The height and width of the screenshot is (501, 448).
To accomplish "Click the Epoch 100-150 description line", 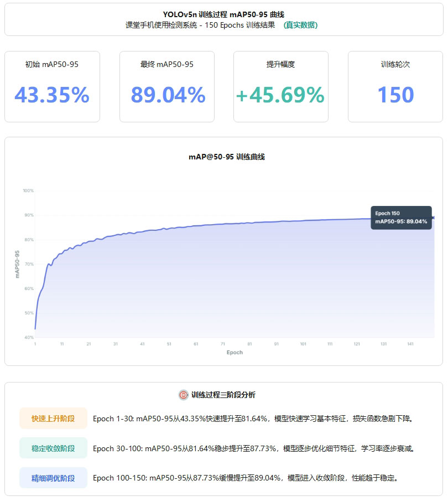I will pyautogui.click(x=246, y=478).
